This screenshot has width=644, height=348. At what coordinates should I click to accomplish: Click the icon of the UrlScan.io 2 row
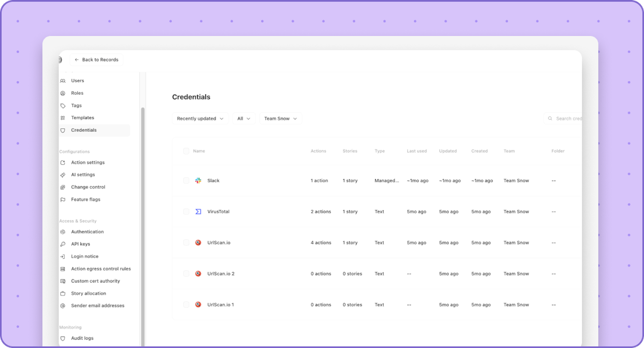point(198,274)
